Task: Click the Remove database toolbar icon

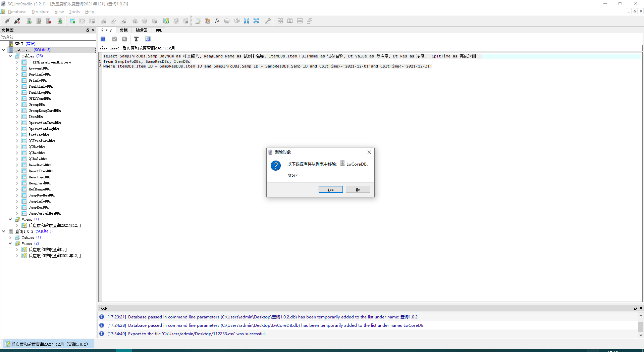Action: point(49,21)
